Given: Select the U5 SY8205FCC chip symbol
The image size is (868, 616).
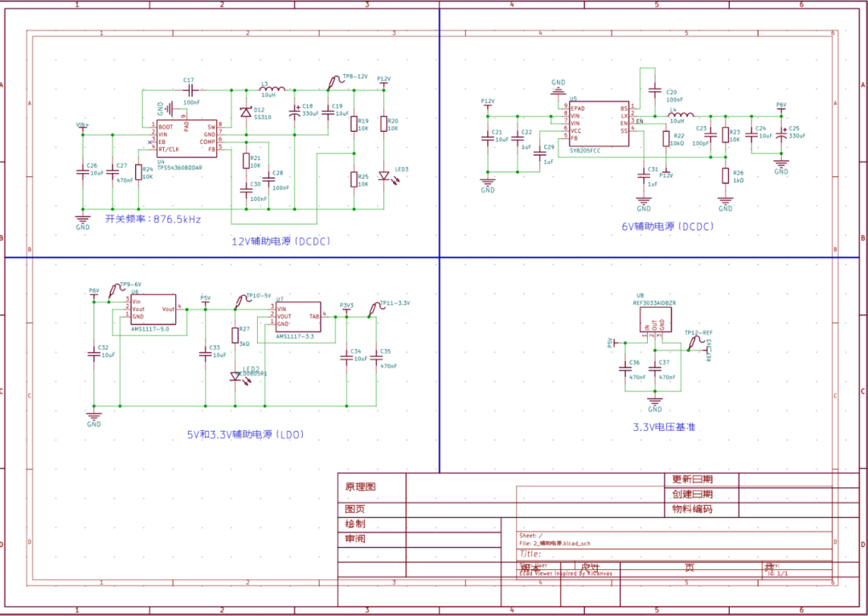Looking at the screenshot, I should pyautogui.click(x=599, y=123).
